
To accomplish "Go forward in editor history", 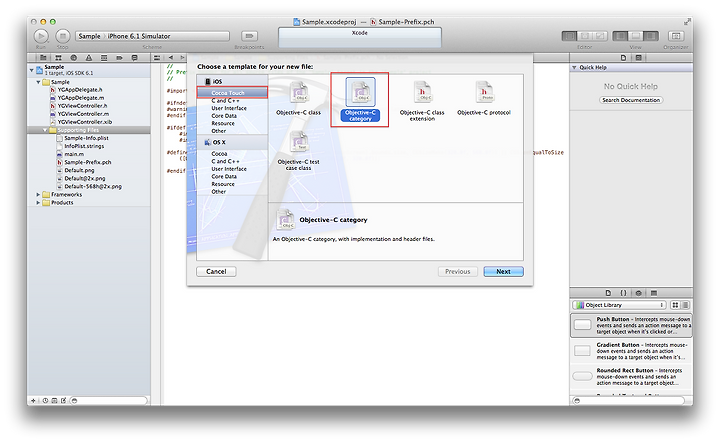I will pyautogui.click(x=182, y=58).
